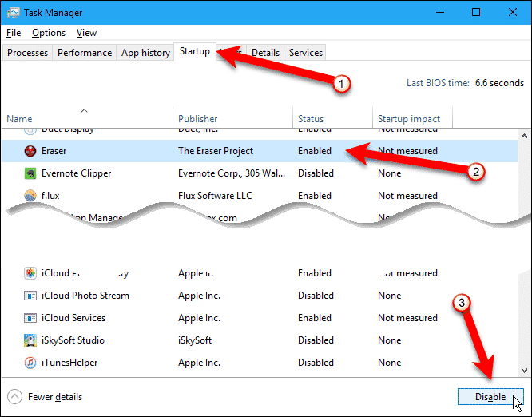Select the iTunesHelper entry
The image size is (532, 417).
(x=69, y=363)
